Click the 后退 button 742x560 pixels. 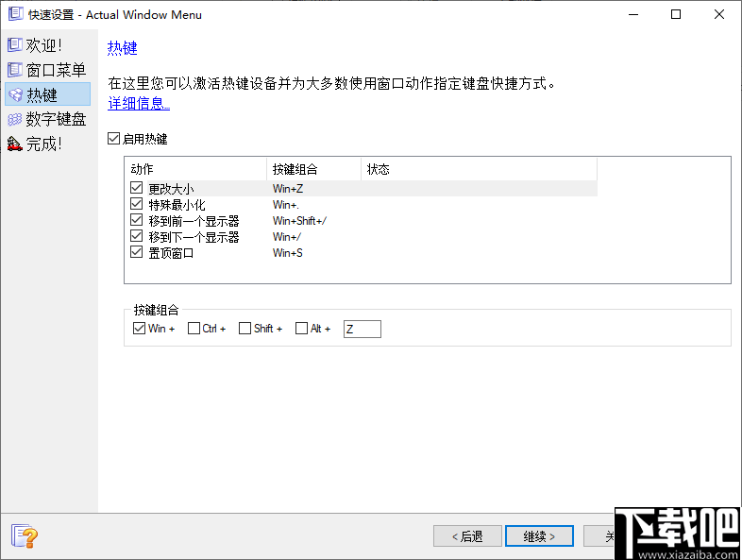[467, 535]
